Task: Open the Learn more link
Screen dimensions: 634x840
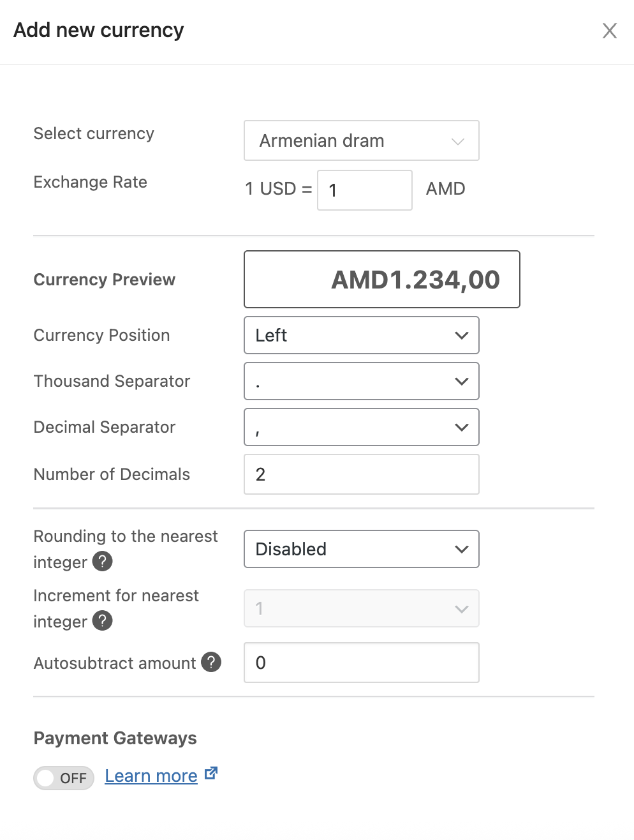Action: tap(151, 776)
